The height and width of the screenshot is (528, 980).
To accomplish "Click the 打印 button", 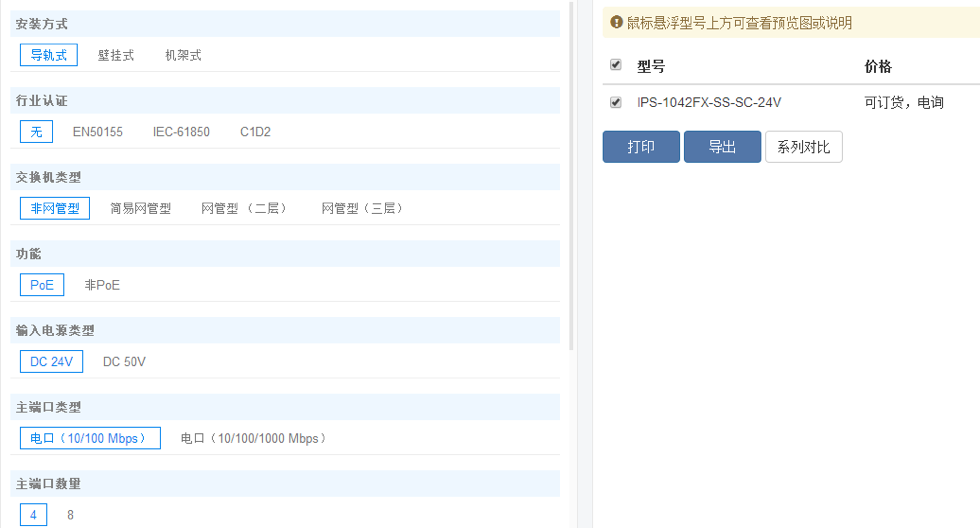I will pyautogui.click(x=641, y=147).
